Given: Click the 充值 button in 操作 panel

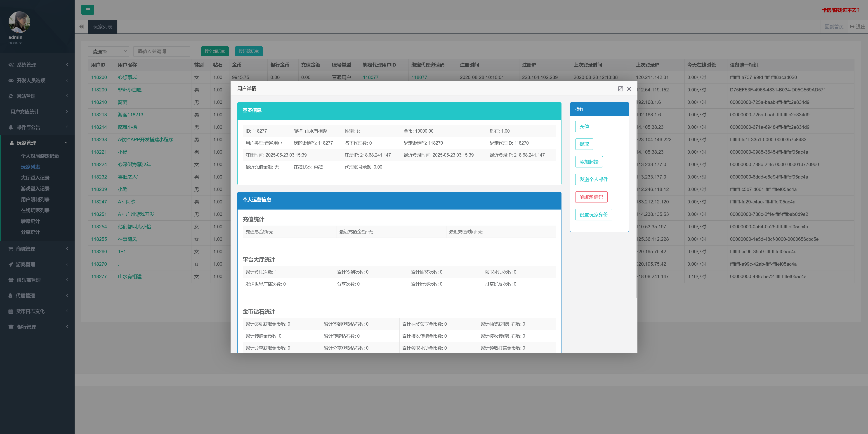Looking at the screenshot, I should 584,126.
